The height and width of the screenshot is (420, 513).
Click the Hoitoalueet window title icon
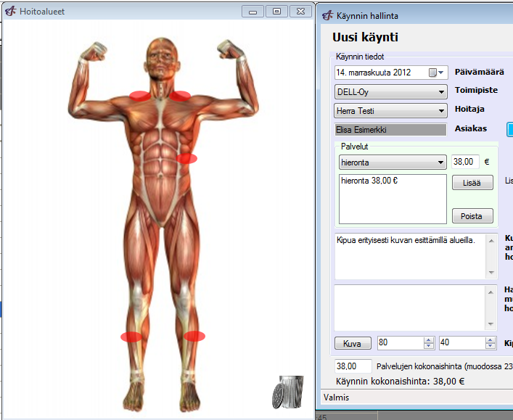click(10, 12)
